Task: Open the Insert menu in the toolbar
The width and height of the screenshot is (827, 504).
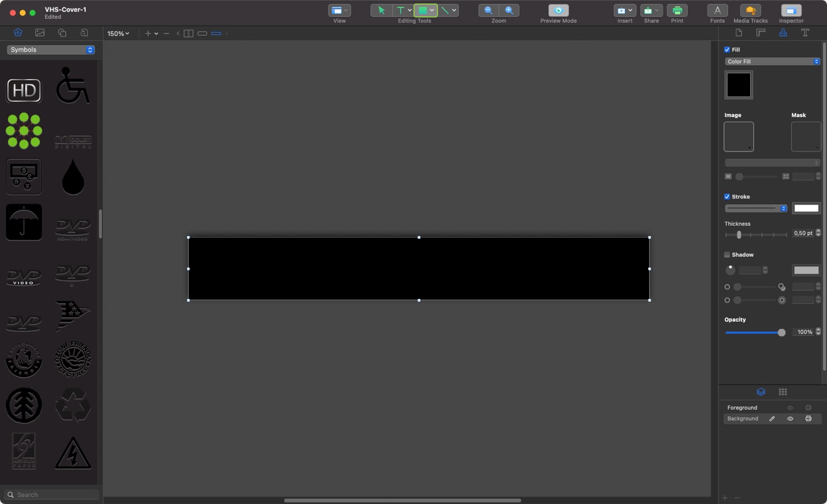Action: pyautogui.click(x=624, y=10)
